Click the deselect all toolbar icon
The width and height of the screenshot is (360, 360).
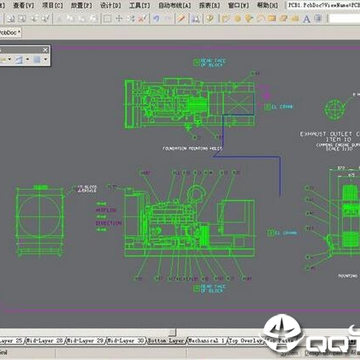[131, 19]
